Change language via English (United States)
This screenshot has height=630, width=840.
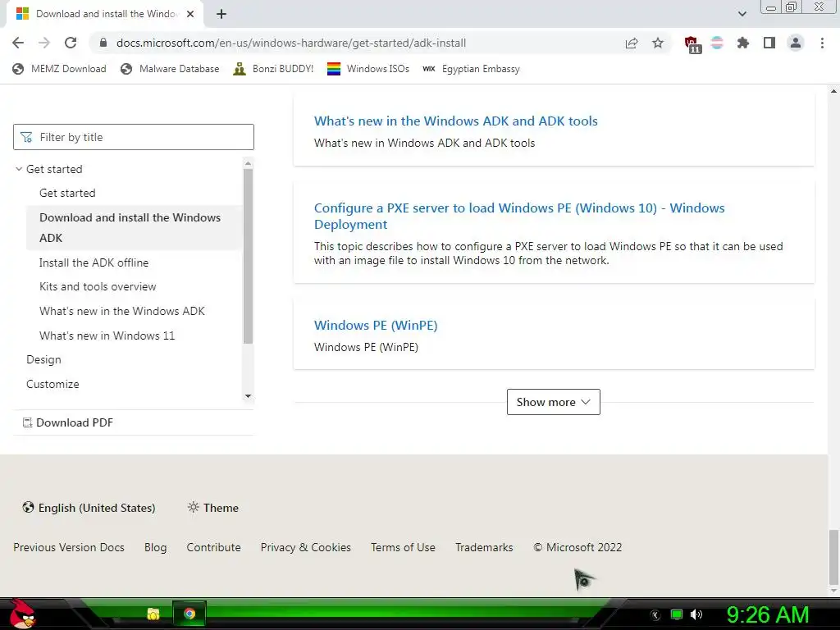tap(89, 508)
